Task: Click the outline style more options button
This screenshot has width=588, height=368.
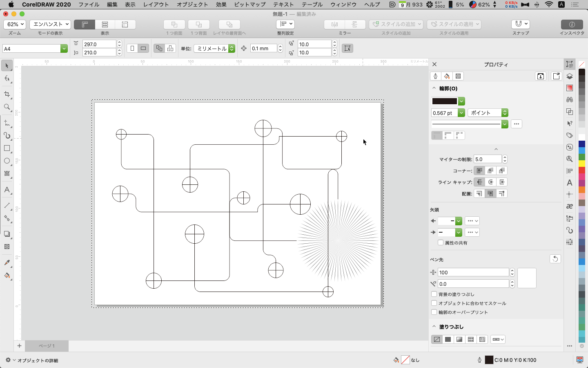Action: click(516, 124)
